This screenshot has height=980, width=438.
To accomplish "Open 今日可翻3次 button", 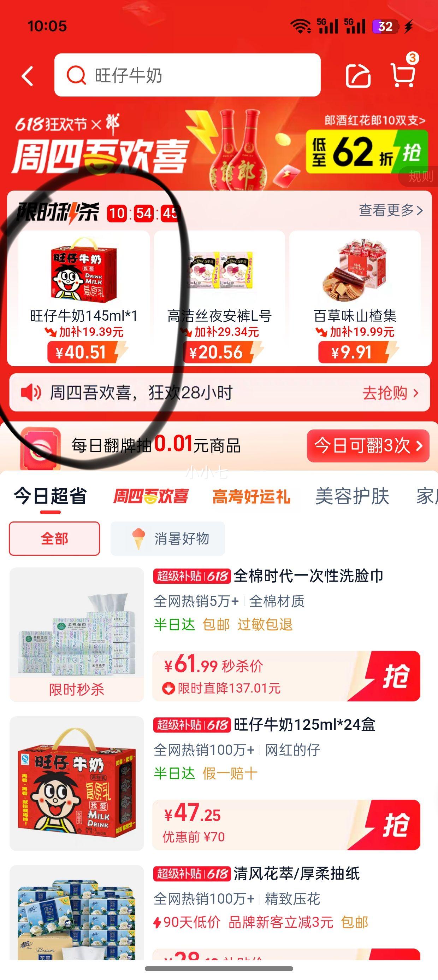I will coord(368,445).
